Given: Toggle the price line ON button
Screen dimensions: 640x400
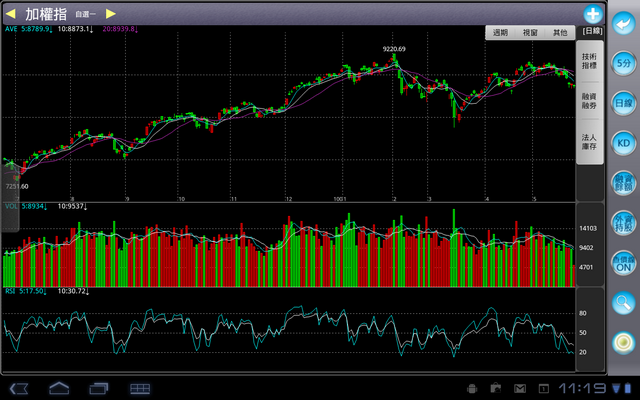Looking at the screenshot, I should pos(624,263).
